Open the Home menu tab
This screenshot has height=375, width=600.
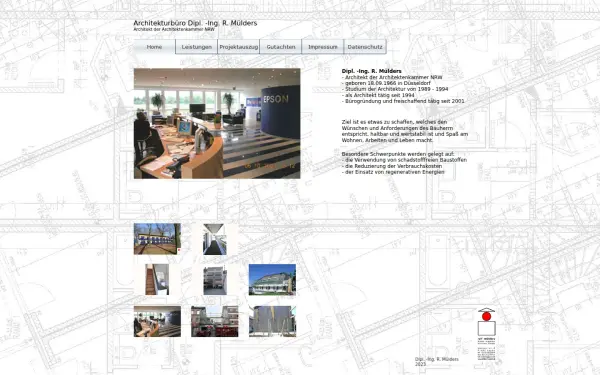coord(155,47)
